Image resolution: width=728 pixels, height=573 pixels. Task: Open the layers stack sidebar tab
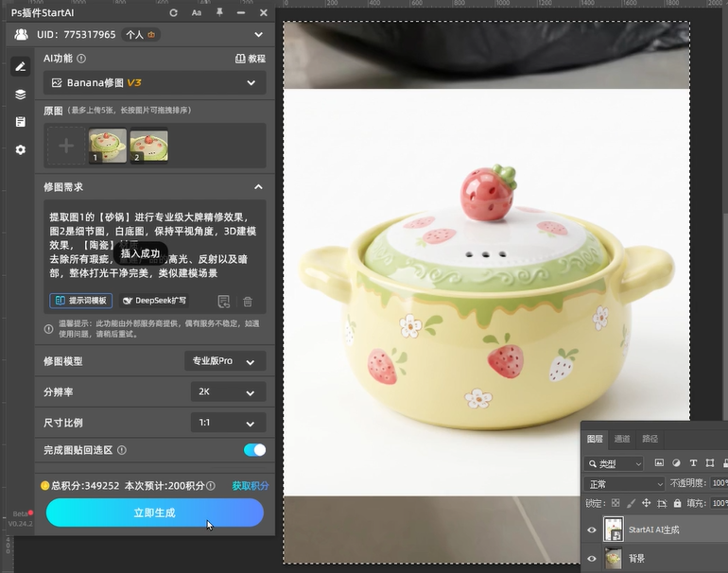(21, 95)
